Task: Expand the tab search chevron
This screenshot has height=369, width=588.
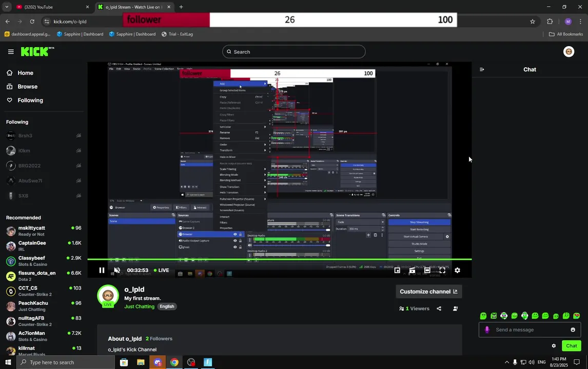Action: [x=6, y=7]
